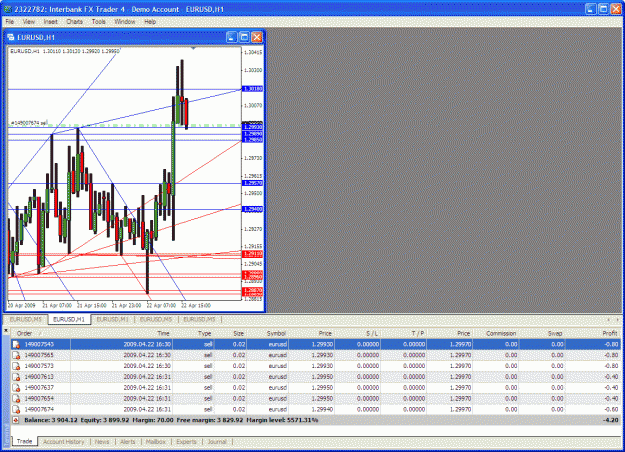The image size is (625, 452).
Task: Open the Mailbox tab
Action: click(155, 442)
